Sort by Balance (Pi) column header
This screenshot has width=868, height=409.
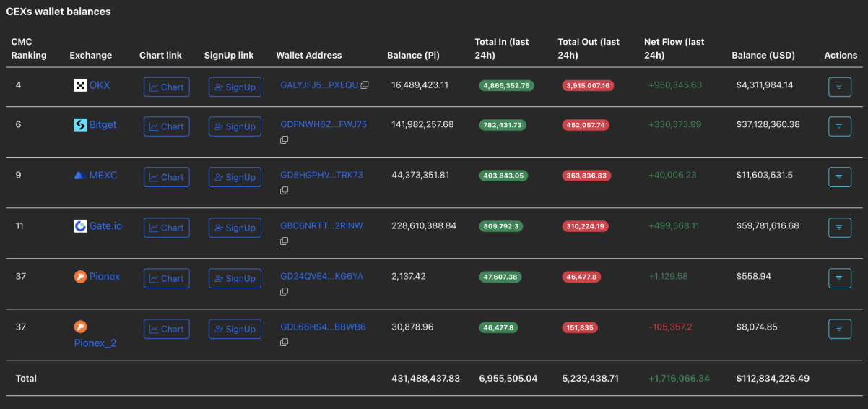[412, 55]
